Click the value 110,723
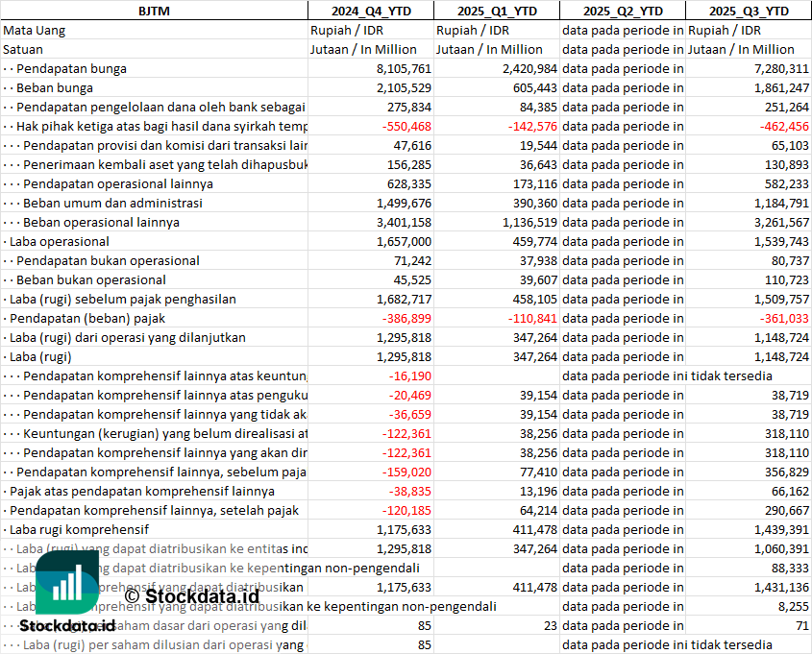This screenshot has width=812, height=654. coord(787,279)
